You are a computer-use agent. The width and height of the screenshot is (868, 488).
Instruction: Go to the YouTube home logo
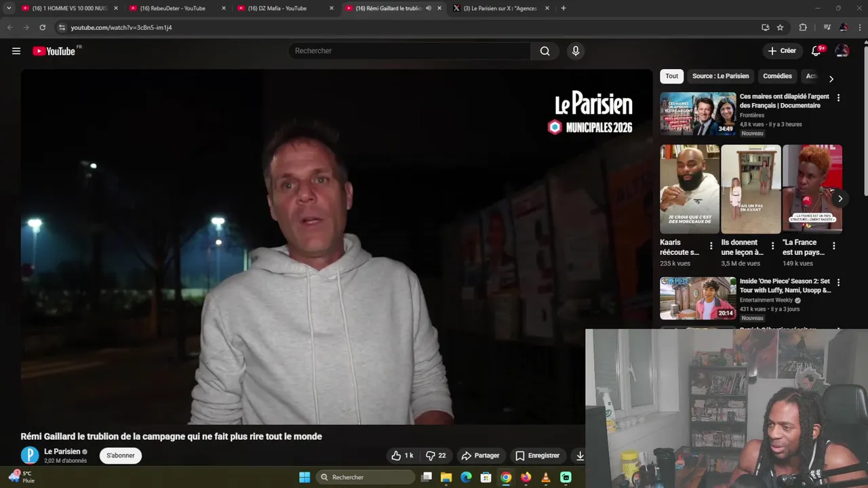(x=54, y=51)
